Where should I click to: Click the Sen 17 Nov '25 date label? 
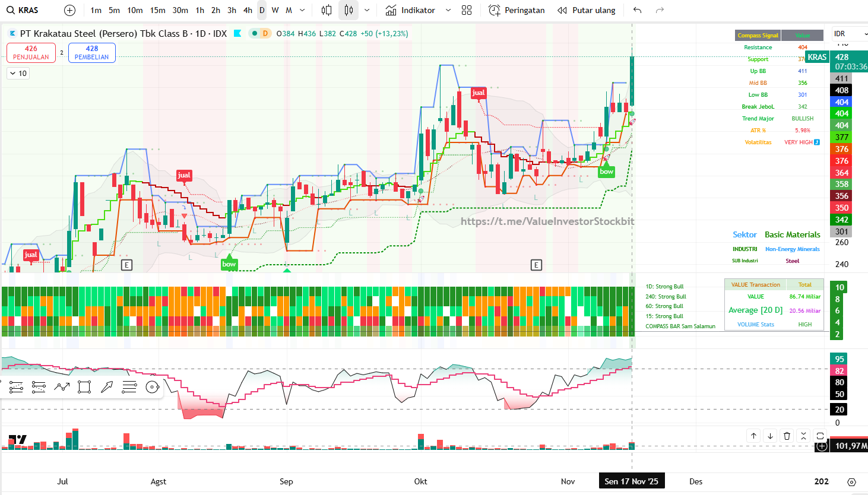(631, 481)
